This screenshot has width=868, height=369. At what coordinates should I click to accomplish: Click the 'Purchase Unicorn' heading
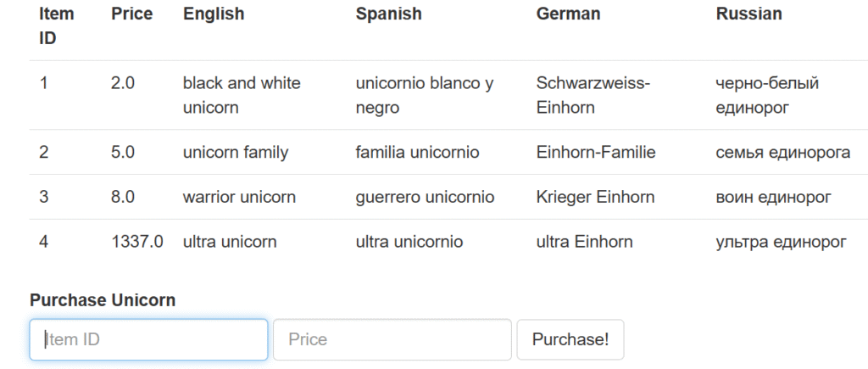point(103,300)
